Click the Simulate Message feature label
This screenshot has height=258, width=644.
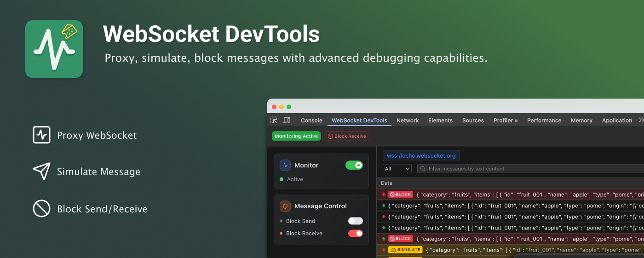point(98,172)
